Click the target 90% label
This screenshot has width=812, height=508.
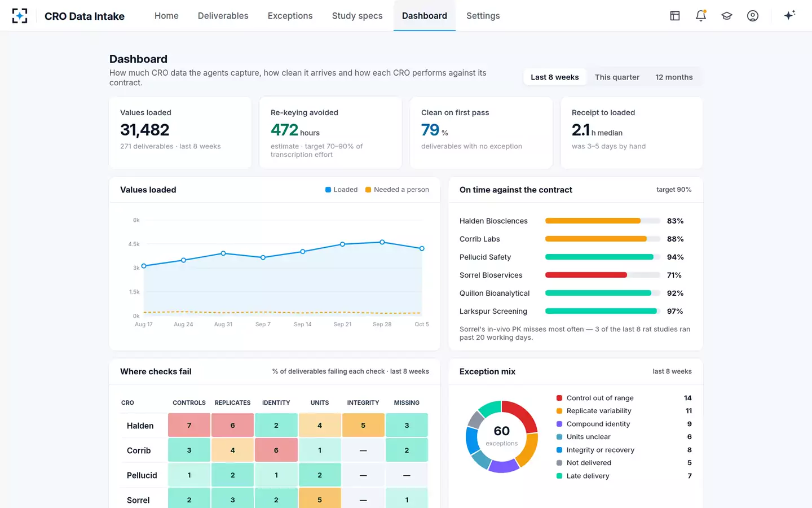click(674, 190)
